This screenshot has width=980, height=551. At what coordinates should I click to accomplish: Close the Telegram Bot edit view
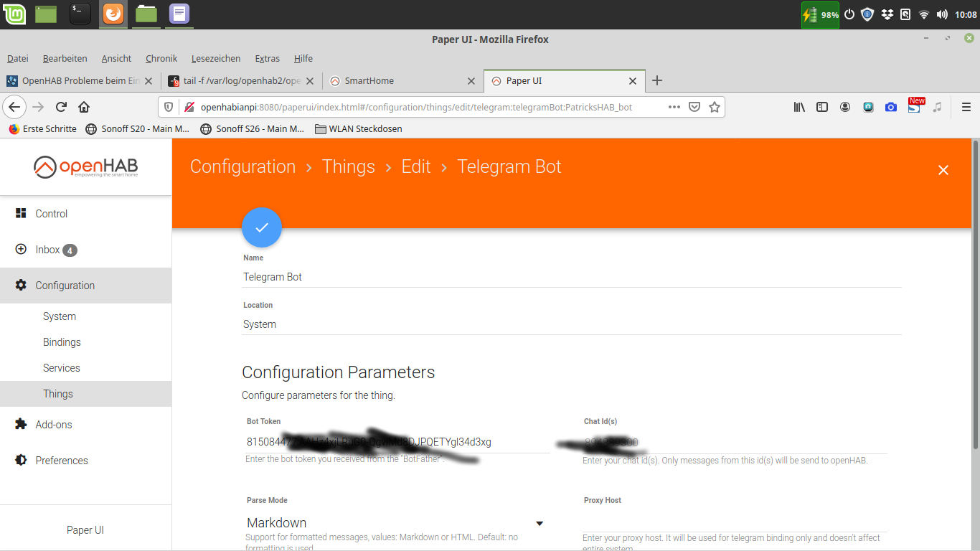[943, 170]
